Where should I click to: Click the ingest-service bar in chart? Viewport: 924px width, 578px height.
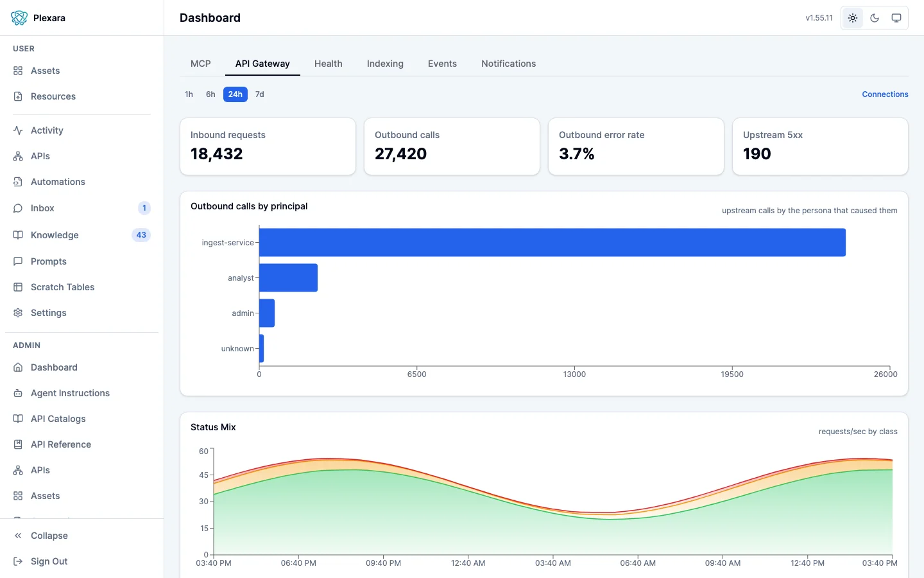tap(552, 242)
